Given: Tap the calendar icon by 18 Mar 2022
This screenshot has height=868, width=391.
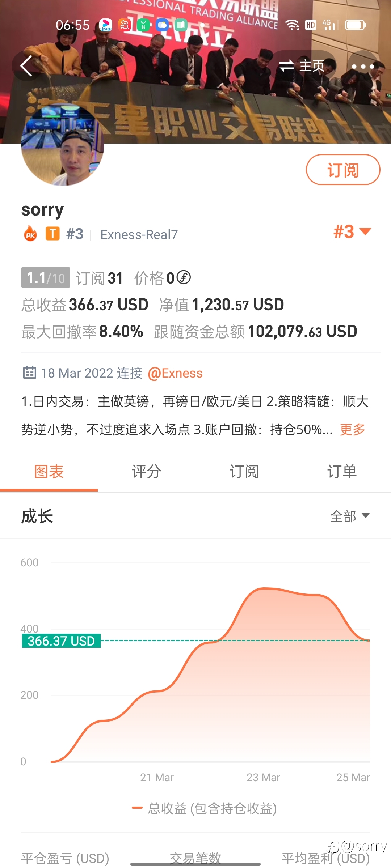Looking at the screenshot, I should pyautogui.click(x=29, y=372).
